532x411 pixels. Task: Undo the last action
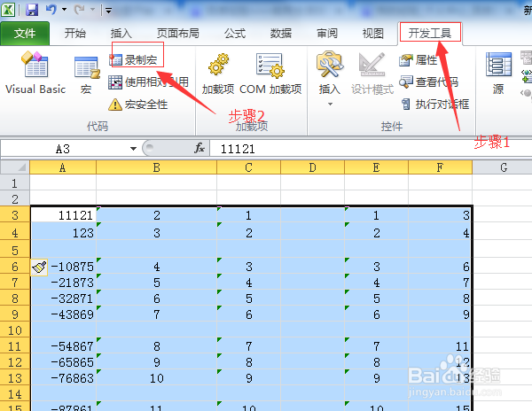pos(51,10)
